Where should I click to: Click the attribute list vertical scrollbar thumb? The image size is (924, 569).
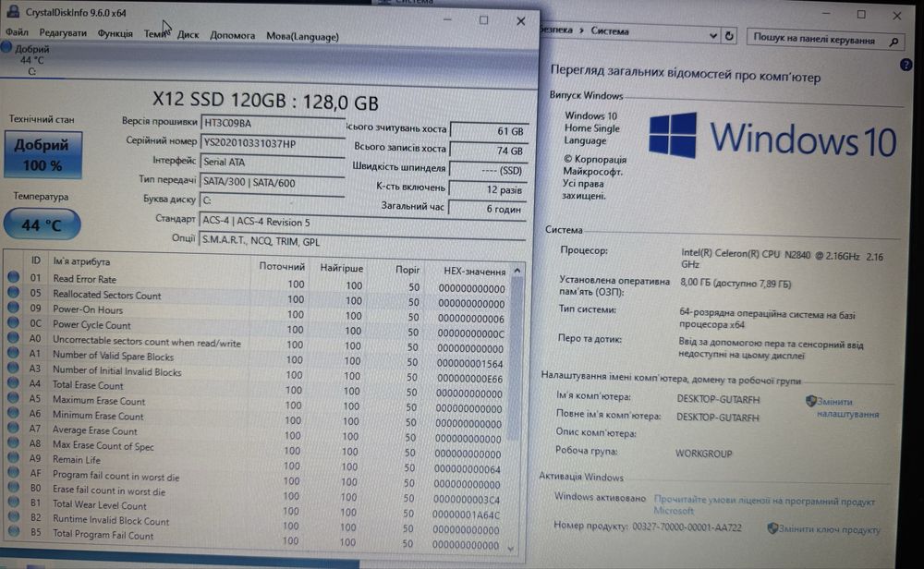point(515,359)
